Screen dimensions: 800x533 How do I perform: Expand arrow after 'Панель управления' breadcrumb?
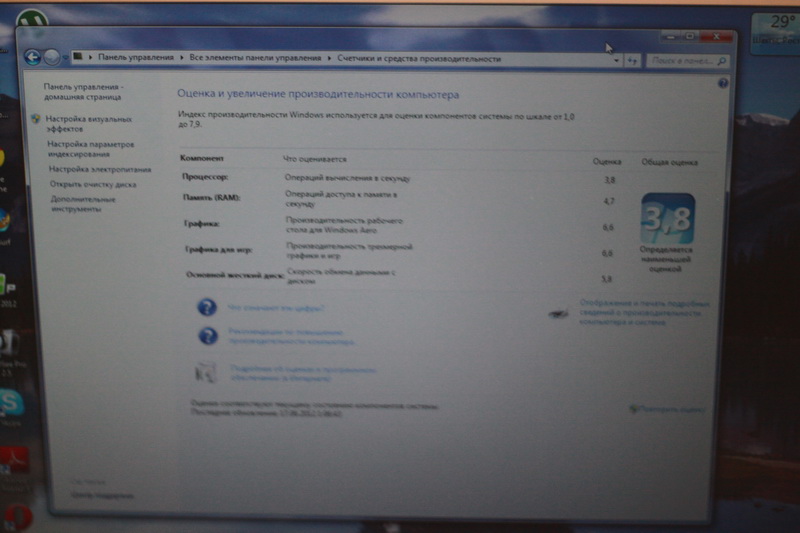point(182,58)
